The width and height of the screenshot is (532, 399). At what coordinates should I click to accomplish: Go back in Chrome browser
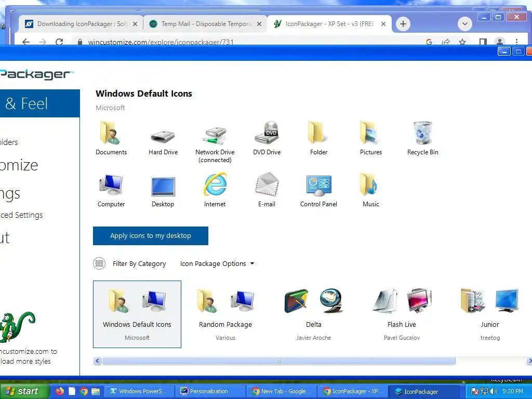[26, 42]
